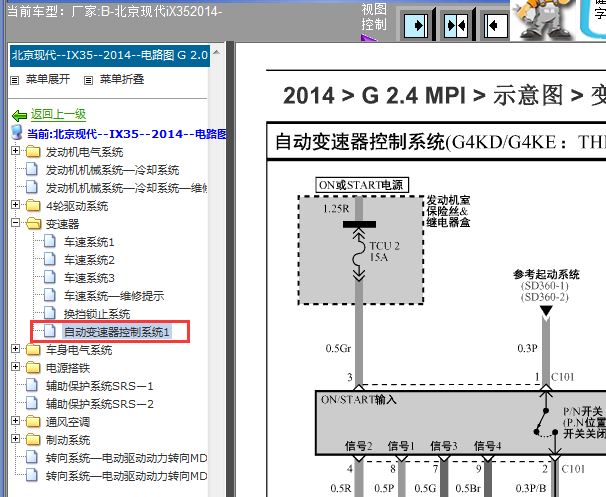
Task: Expand the 4轮驱动系统 folder node
Action: tap(15, 204)
